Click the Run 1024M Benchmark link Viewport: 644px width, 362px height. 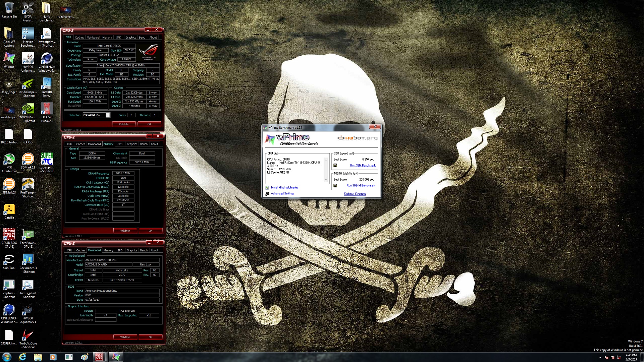coord(361,186)
